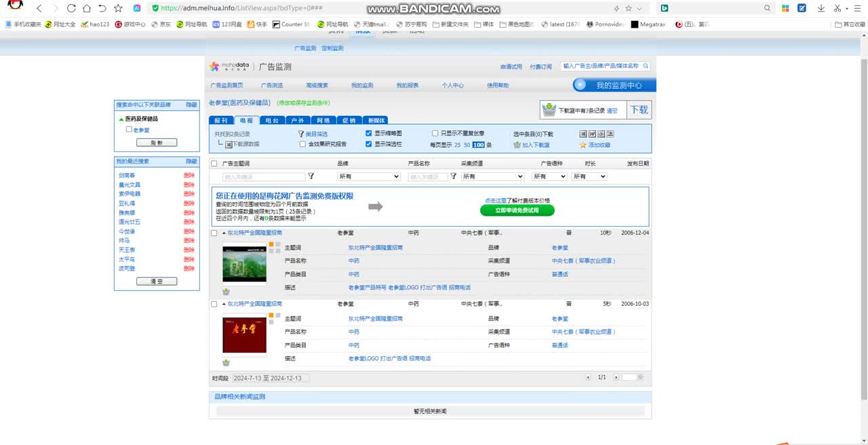Click first export icon in 选中条目下载 row

pos(583,134)
